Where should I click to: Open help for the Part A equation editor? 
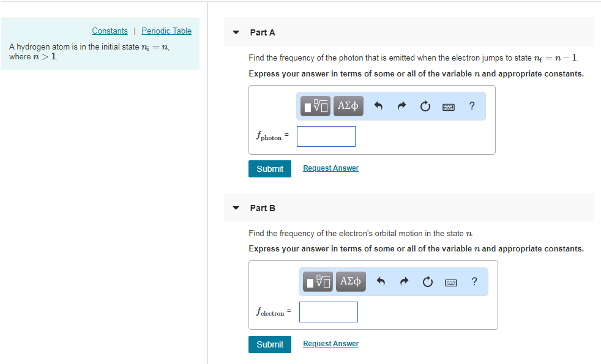[x=471, y=106]
